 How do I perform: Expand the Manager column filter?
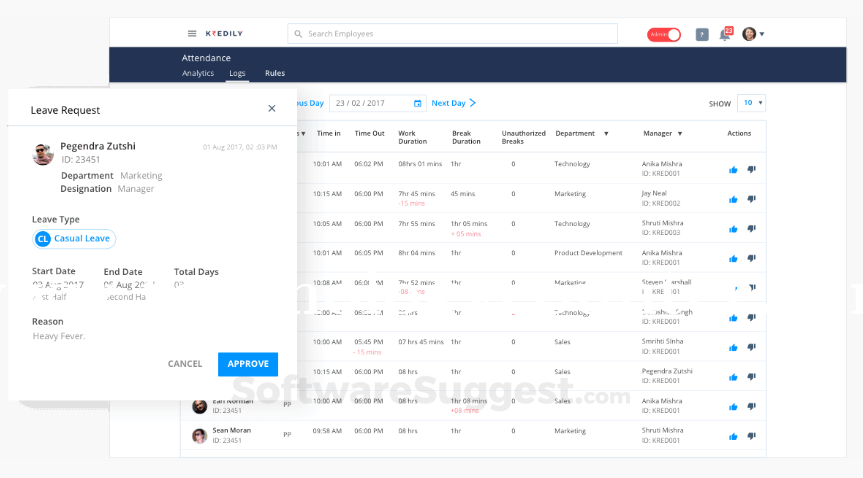pos(680,134)
